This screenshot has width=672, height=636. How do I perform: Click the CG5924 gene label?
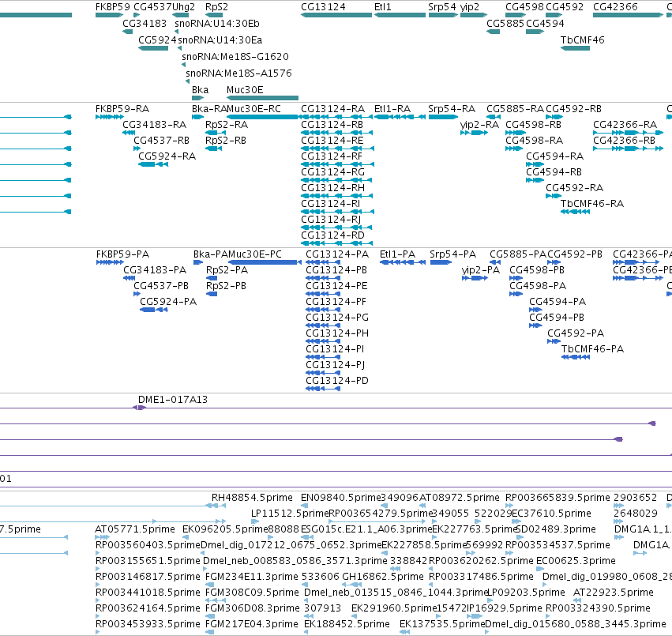tap(157, 40)
